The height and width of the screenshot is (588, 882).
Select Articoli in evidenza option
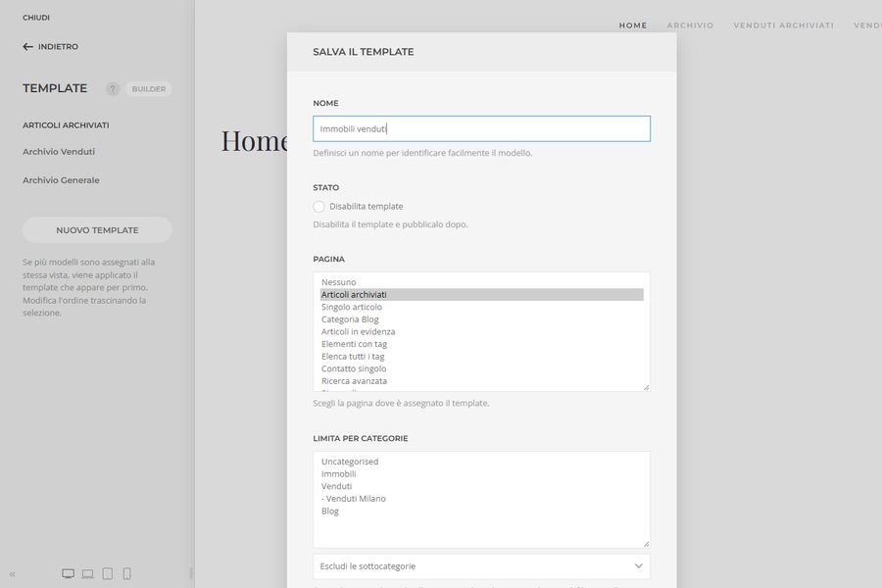point(481,331)
